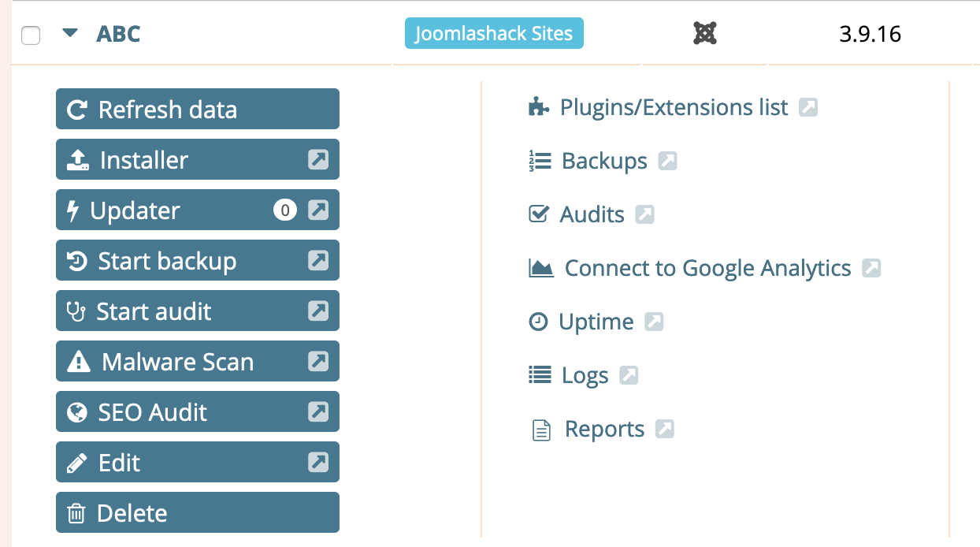Open Backups external link icon
The height and width of the screenshot is (547, 980).
[x=667, y=161]
